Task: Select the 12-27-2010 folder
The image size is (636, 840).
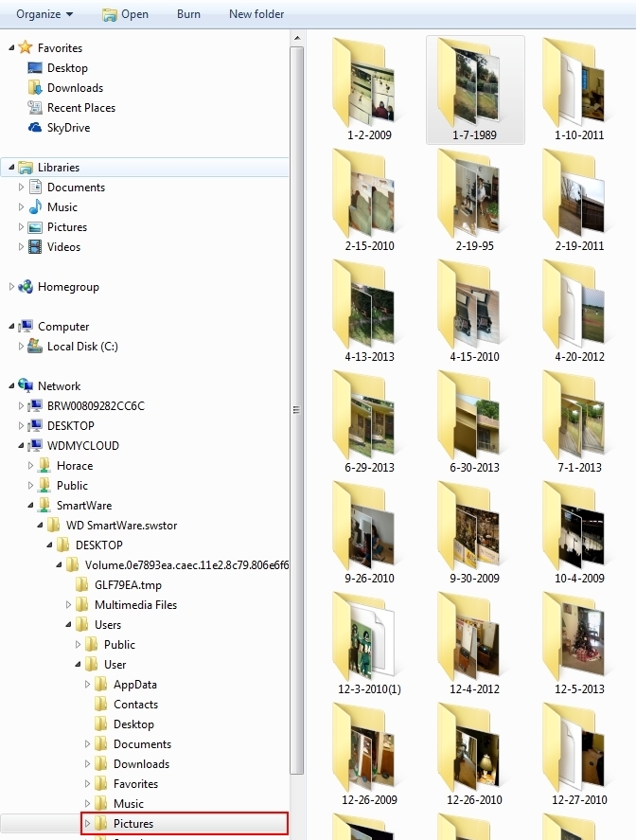Action: pos(579,755)
